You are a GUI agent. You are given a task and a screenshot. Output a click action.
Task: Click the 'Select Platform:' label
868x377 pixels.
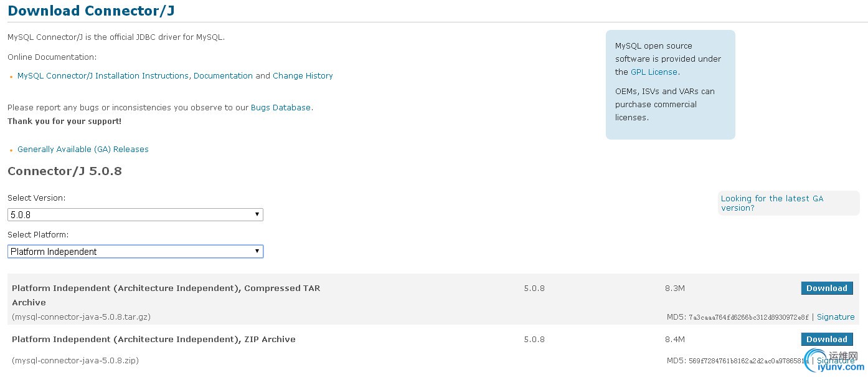[38, 234]
